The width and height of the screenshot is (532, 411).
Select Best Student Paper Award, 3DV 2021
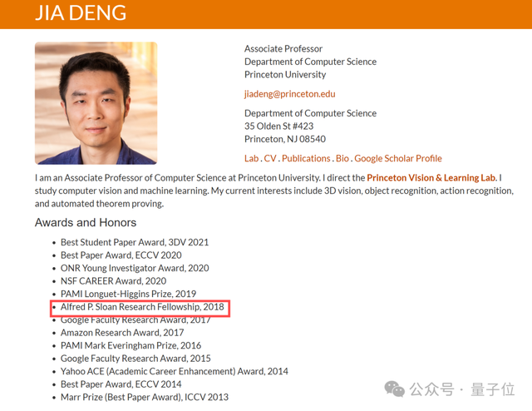(x=135, y=242)
